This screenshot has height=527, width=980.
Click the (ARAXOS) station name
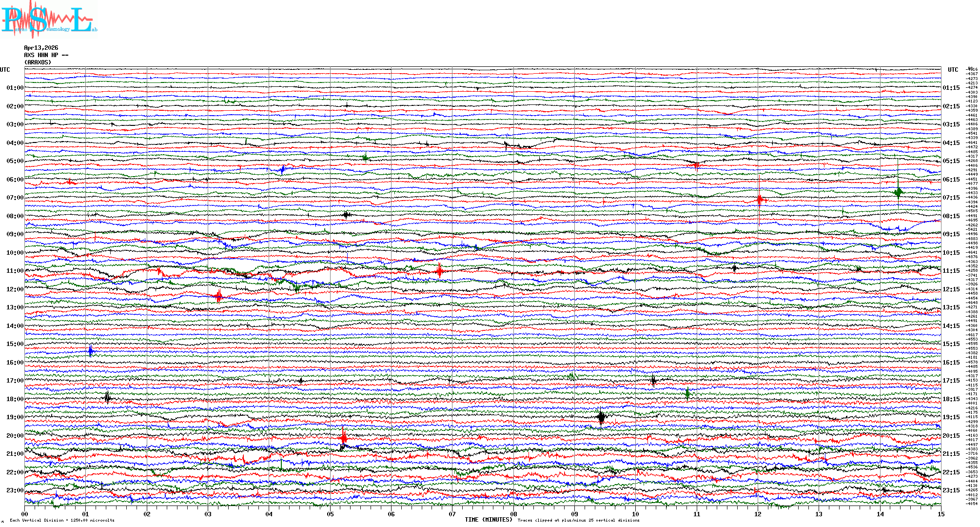(x=38, y=62)
